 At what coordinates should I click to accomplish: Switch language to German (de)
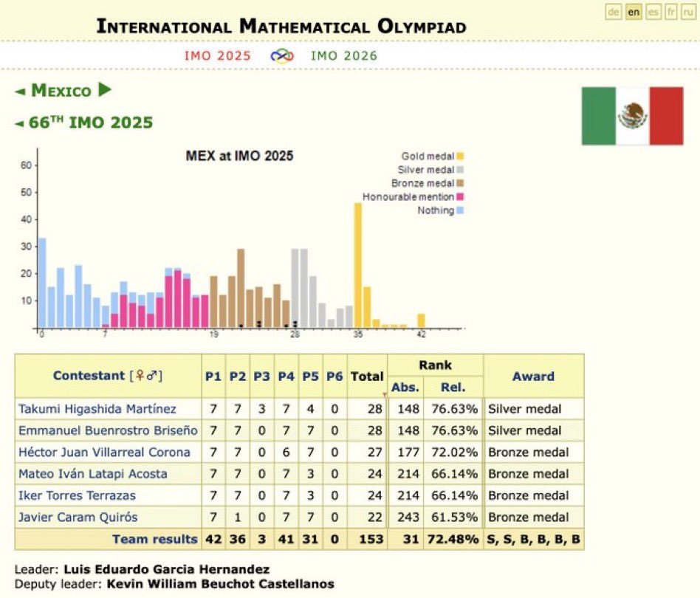(614, 12)
